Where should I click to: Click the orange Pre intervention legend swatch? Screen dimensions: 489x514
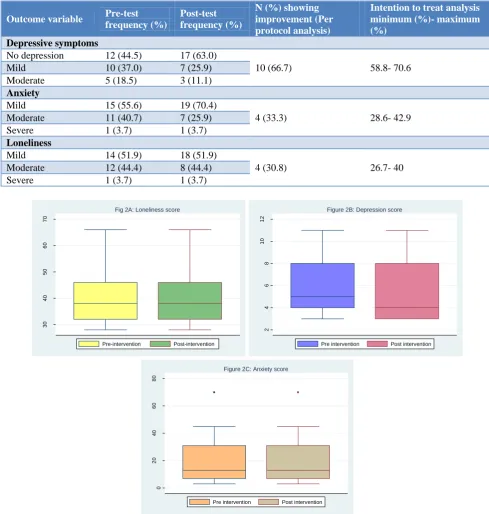(199, 502)
